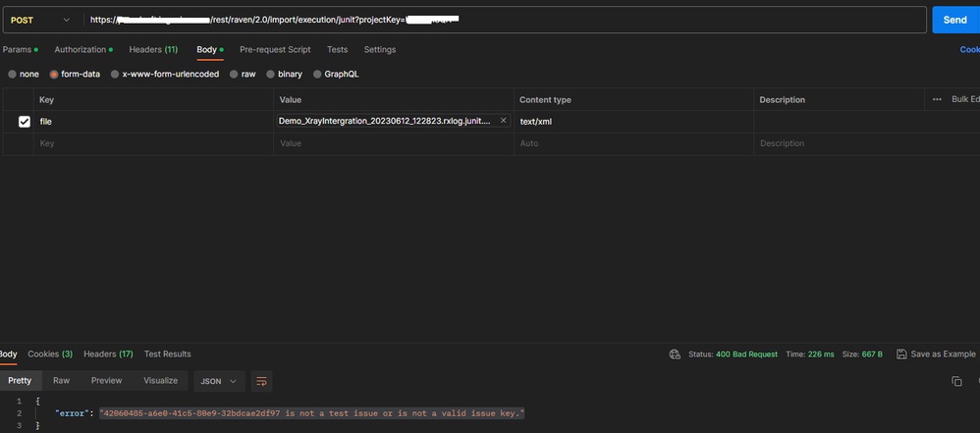The width and height of the screenshot is (980, 433).
Task: Switch to Raw response view
Action: coord(61,381)
